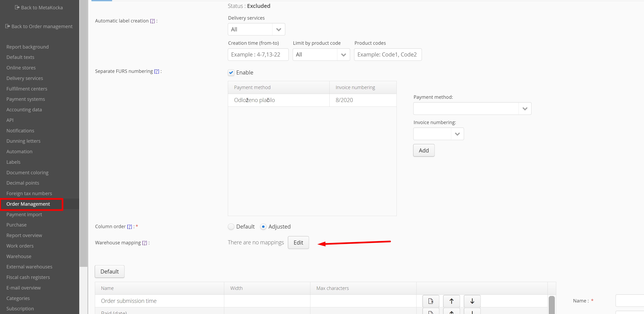Open Payment import in sidebar
Viewport: 644px width, 314px height.
(x=24, y=214)
